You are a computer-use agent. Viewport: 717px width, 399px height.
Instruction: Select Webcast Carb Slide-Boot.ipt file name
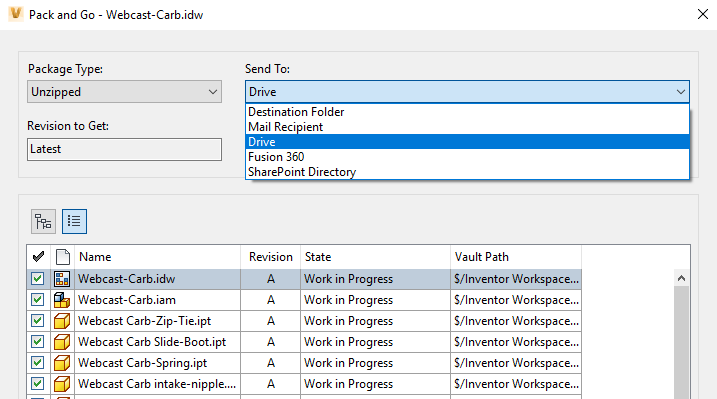coord(152,342)
